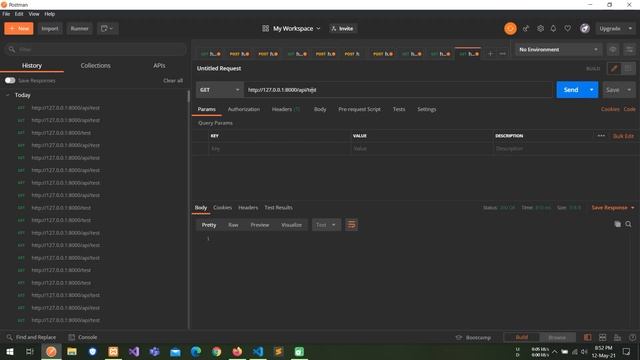
Task: Open the settings gear icon in header
Action: [540, 29]
